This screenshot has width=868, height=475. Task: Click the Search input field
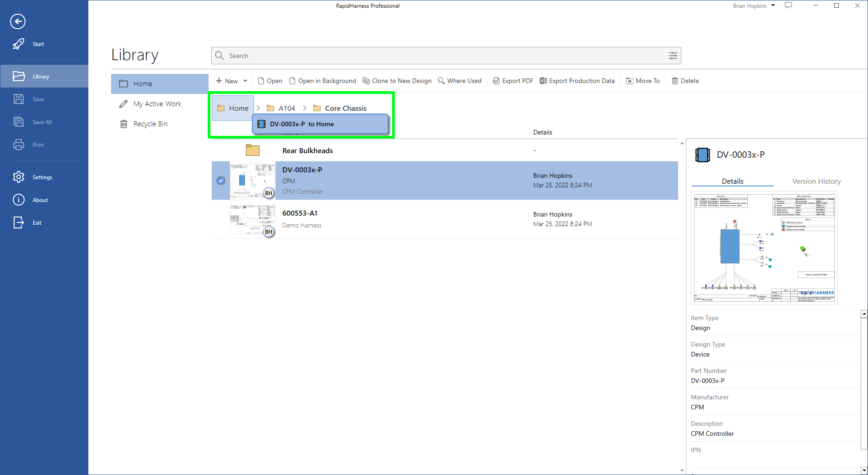click(x=446, y=56)
